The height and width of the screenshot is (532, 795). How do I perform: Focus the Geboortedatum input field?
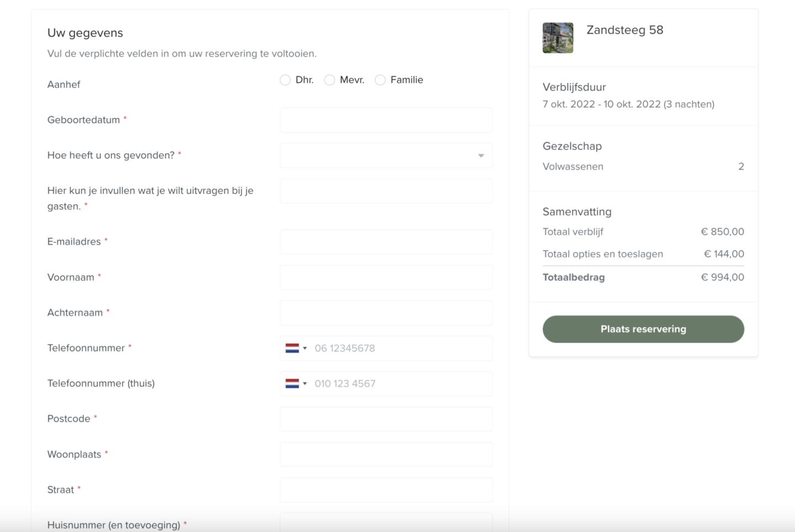(x=386, y=120)
